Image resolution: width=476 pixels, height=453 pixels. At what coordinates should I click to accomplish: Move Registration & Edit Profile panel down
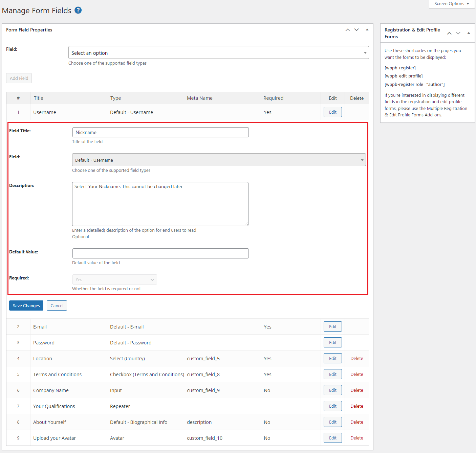coord(458,33)
